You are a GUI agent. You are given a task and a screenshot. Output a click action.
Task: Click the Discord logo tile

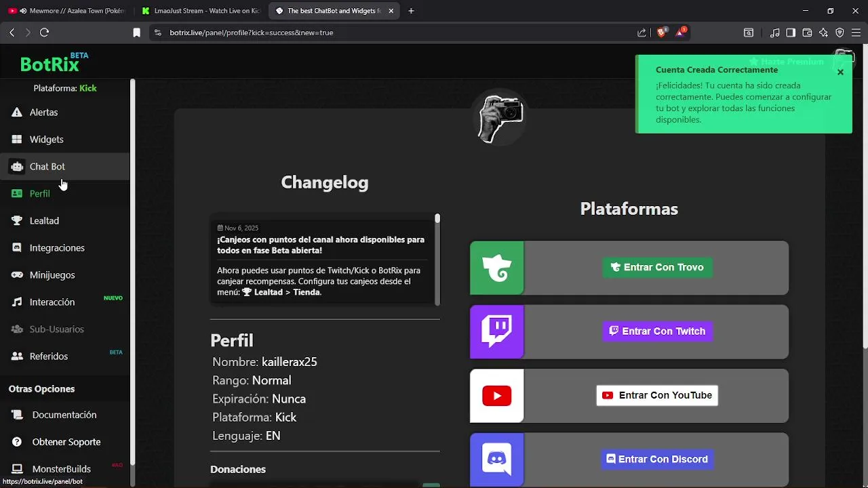pyautogui.click(x=497, y=460)
